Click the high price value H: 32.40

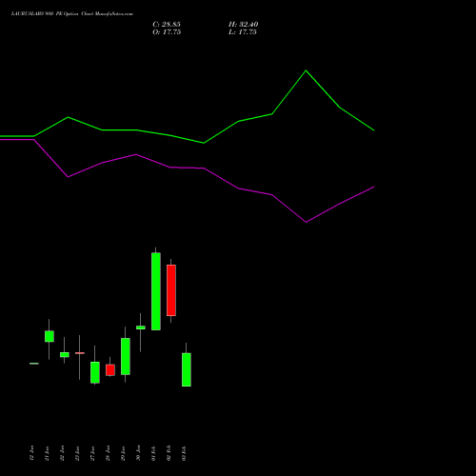(243, 25)
